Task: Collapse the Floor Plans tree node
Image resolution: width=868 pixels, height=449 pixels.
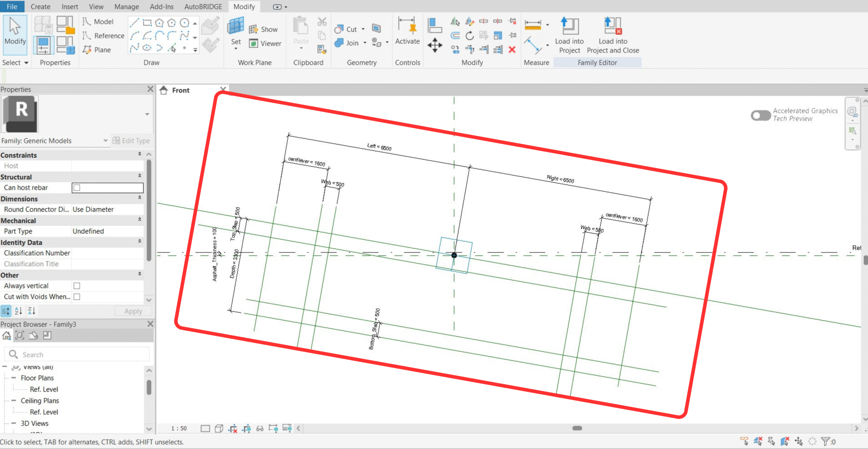Action: 14,378
